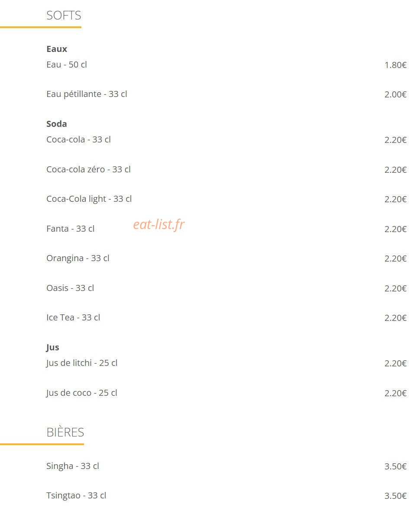Choose Coca-cola - 33 cl
Screen dimensions: 420x527
(78, 139)
